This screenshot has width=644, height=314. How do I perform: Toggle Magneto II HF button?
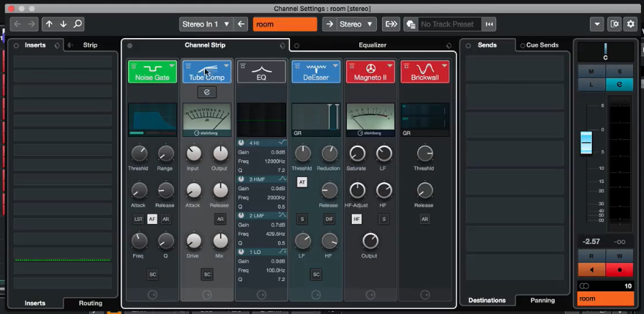356,219
